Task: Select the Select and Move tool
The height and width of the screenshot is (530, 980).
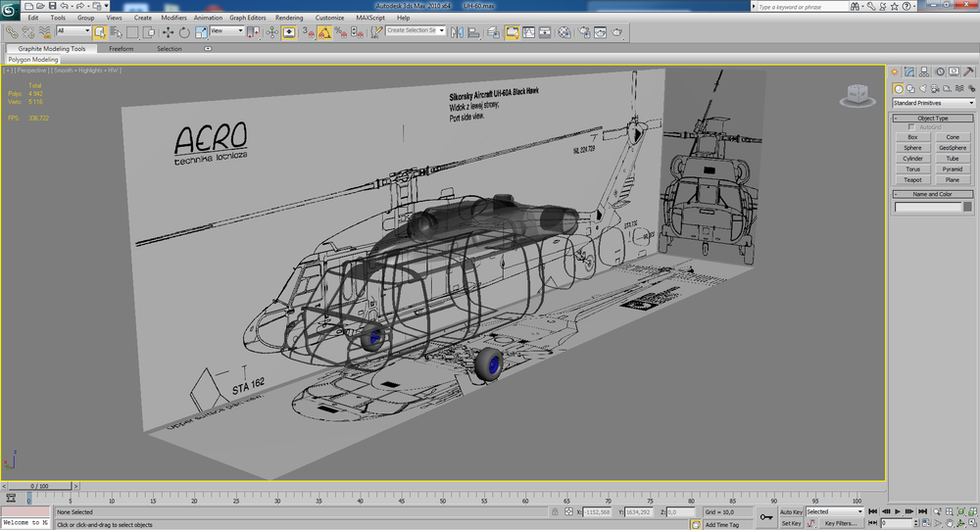Action: (x=168, y=32)
